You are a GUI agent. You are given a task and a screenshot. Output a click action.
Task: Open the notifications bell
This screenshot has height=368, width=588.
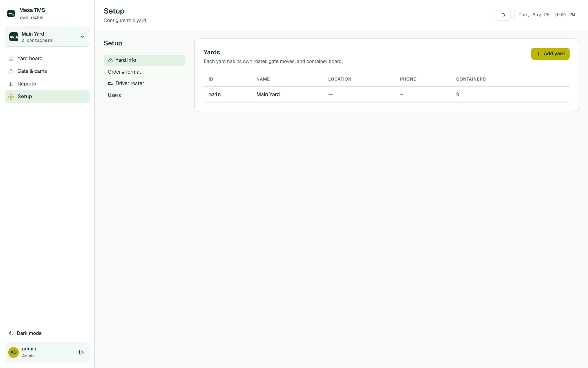503,15
